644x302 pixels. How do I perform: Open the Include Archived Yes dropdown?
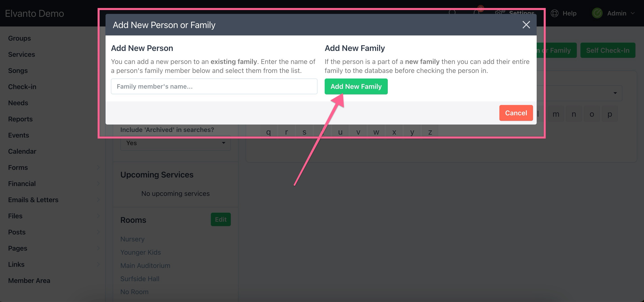click(x=175, y=143)
